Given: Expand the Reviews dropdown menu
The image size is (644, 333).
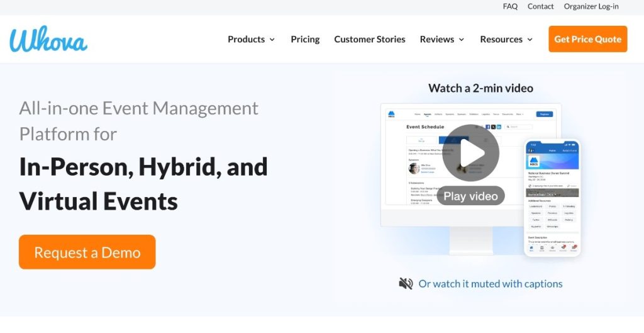Looking at the screenshot, I should [x=442, y=40].
